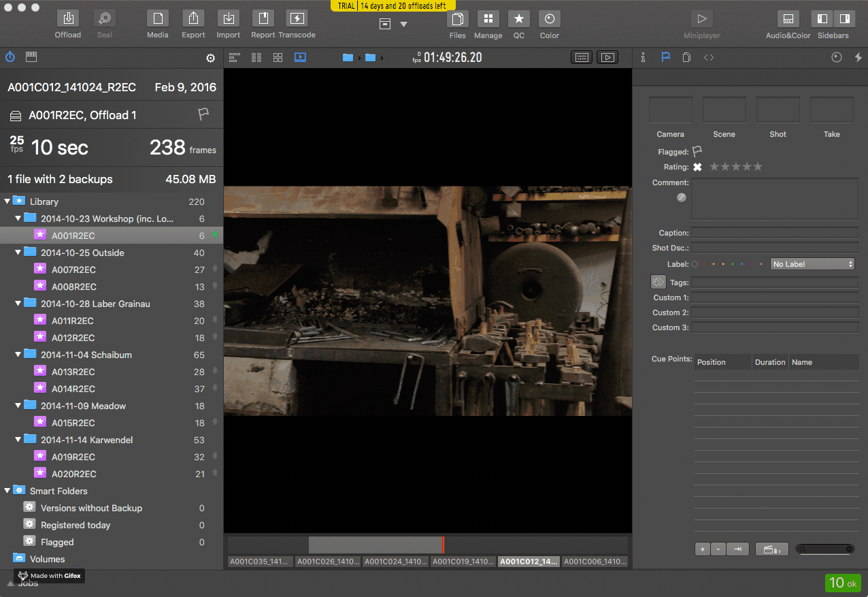The image size is (868, 597).
Task: Collapse the 2014-11-09 Meadow folder
Action: [18, 406]
